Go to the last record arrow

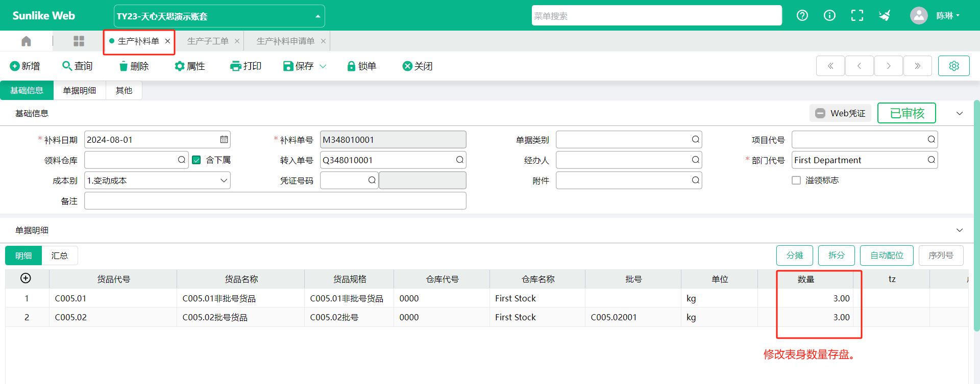pos(917,66)
